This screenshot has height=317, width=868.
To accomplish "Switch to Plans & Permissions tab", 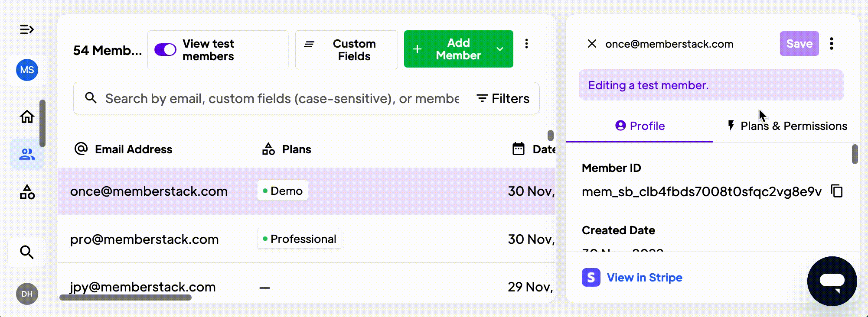I will (787, 126).
